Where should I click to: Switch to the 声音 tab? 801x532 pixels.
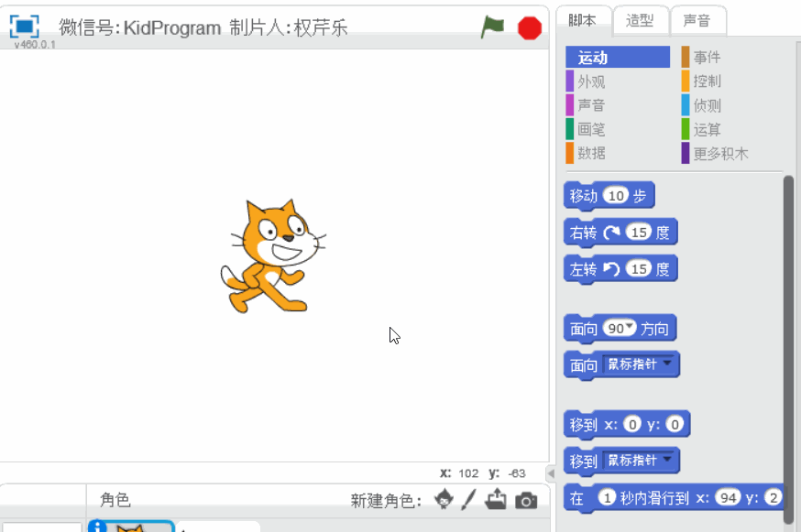pyautogui.click(x=697, y=21)
